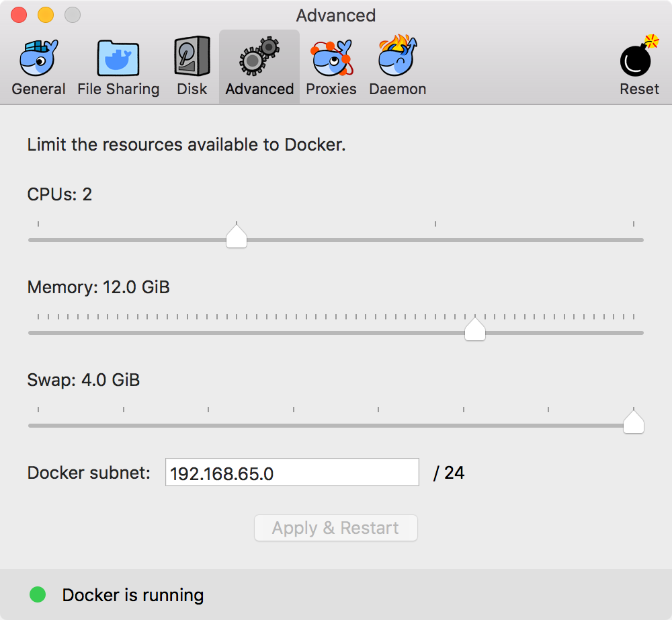The width and height of the screenshot is (672, 620).
Task: Open the File Sharing folder icon
Action: 118,59
